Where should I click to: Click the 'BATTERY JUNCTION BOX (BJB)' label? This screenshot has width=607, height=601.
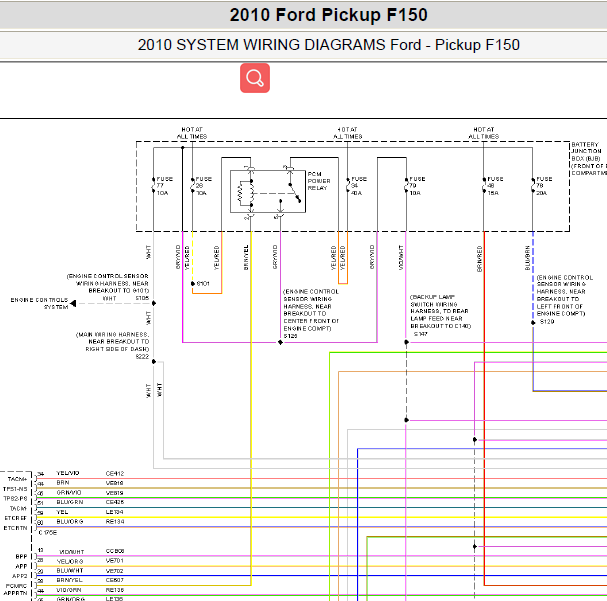coord(587,151)
